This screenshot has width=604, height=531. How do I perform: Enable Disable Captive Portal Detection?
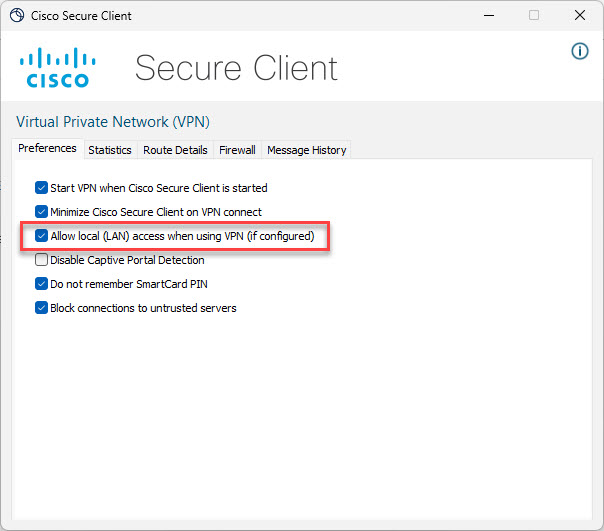point(41,260)
